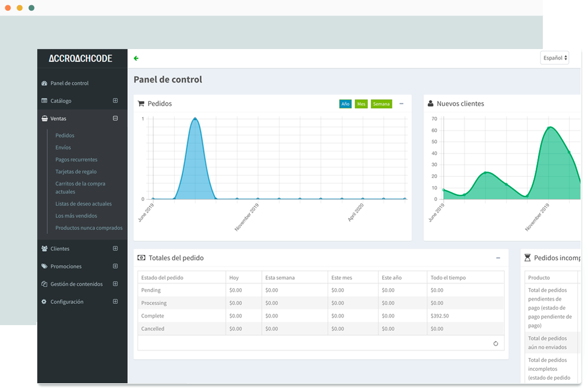588x388 pixels.
Task: Open Tarjetas de regalo link
Action: pos(76,172)
